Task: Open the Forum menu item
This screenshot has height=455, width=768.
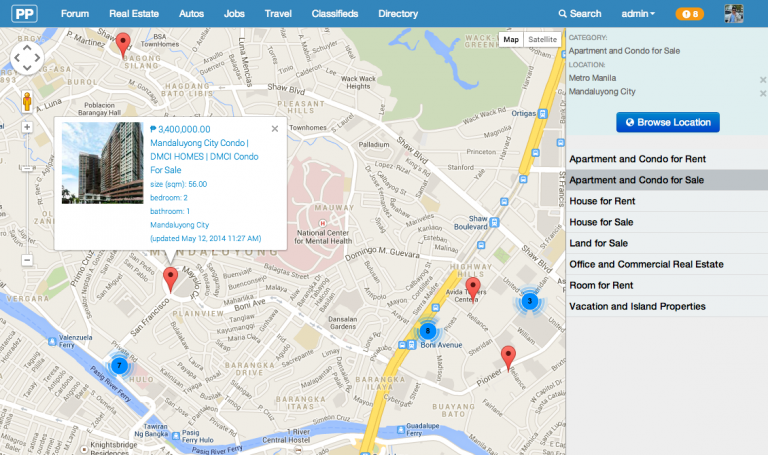Action: [x=75, y=14]
